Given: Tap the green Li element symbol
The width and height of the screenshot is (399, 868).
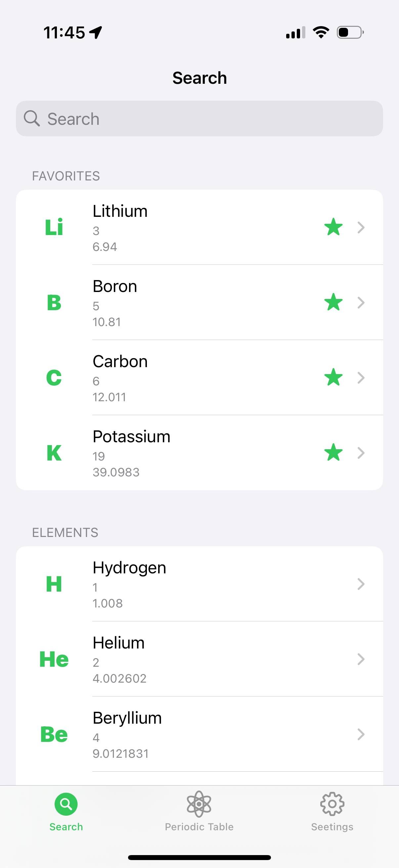Looking at the screenshot, I should (x=54, y=227).
